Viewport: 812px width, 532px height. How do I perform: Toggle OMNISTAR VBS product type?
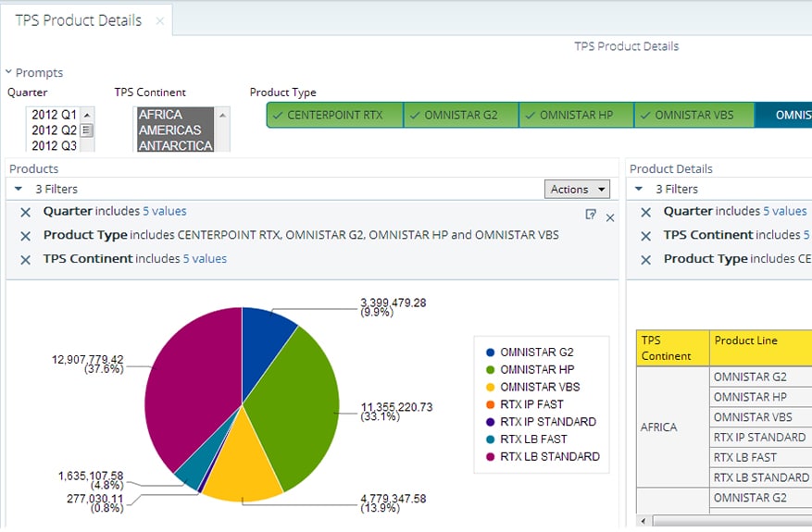[x=693, y=115]
